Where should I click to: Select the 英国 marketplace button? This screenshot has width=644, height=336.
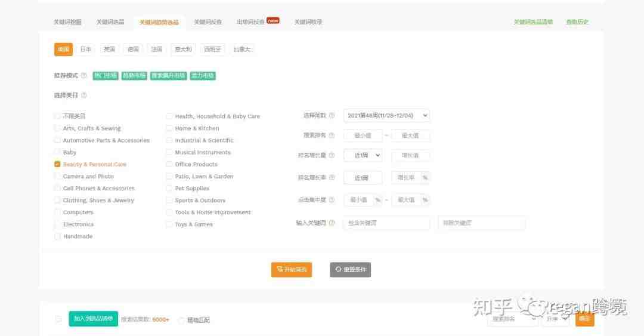pyautogui.click(x=109, y=50)
